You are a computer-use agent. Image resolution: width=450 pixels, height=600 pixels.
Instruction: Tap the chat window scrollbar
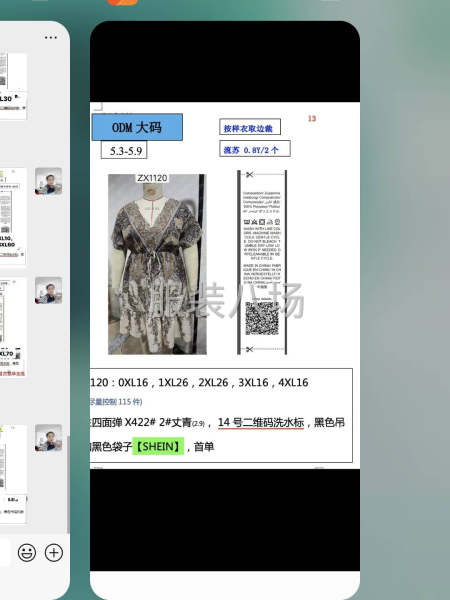[68, 484]
